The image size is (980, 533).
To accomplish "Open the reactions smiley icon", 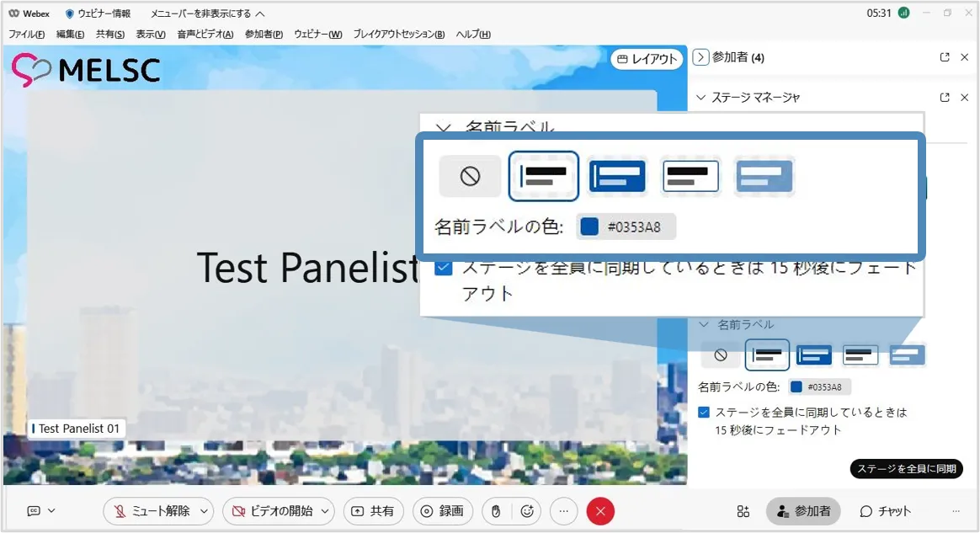I will (x=528, y=511).
